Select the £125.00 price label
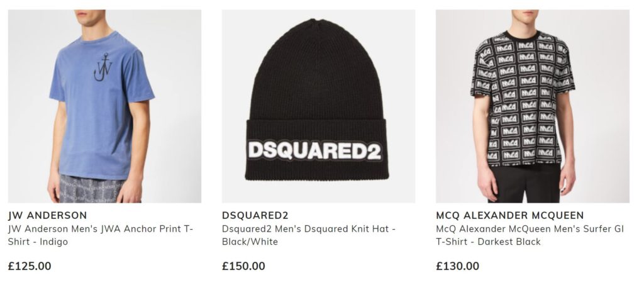This screenshot has width=644, height=287. (30, 266)
